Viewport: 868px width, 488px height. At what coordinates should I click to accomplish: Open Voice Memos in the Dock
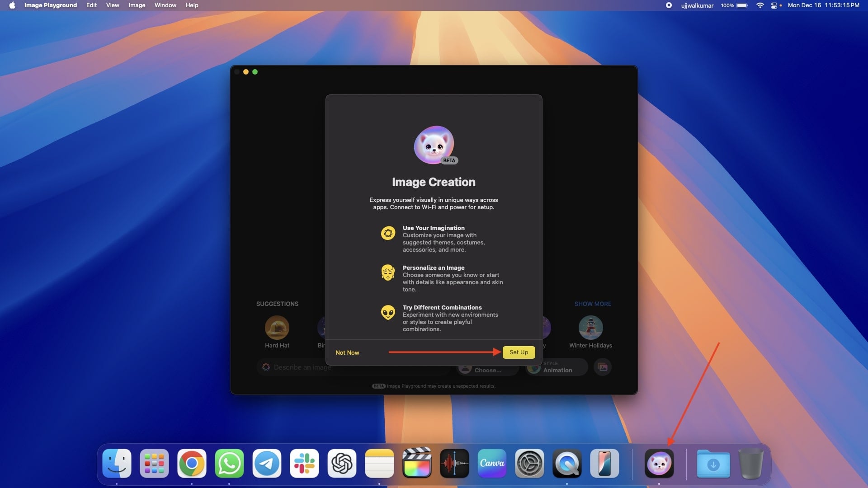tap(454, 464)
